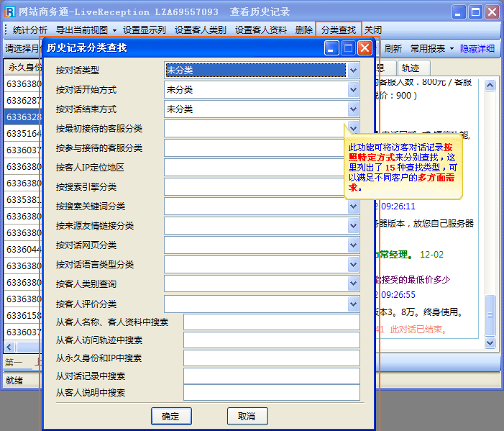Viewport: 504px width, 431px height.
Task: Expand the 常用报表 dropdown menu
Action: [432, 49]
